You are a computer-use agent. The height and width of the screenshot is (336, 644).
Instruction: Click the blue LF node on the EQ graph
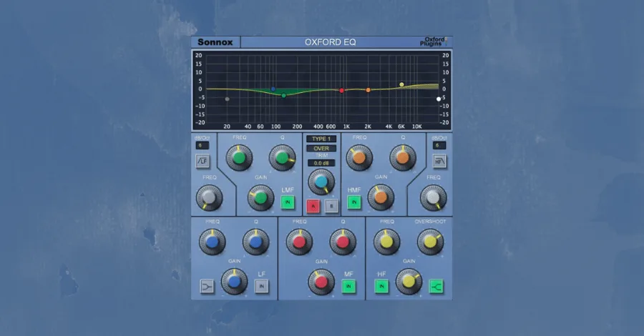click(273, 89)
